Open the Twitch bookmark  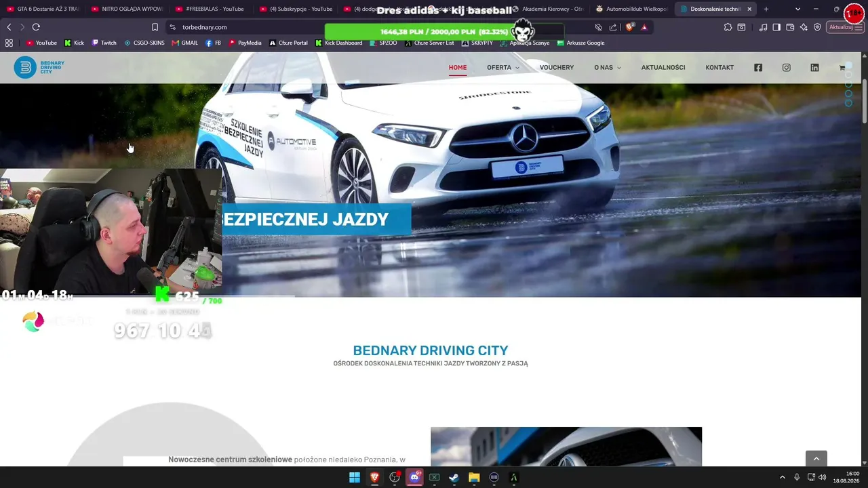104,43
